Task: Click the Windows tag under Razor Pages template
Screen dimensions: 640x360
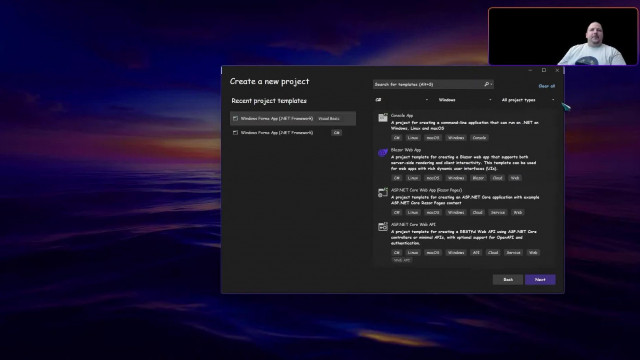Action: 456,212
